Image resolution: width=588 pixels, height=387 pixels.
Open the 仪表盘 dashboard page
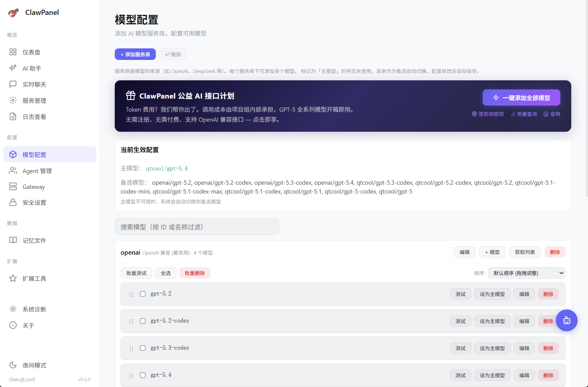pos(31,52)
